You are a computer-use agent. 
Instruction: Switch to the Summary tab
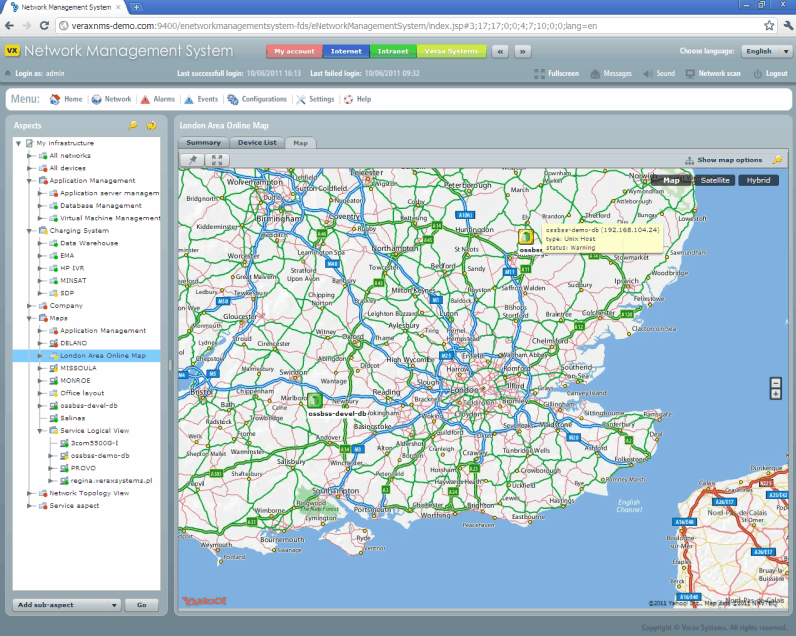click(203, 143)
